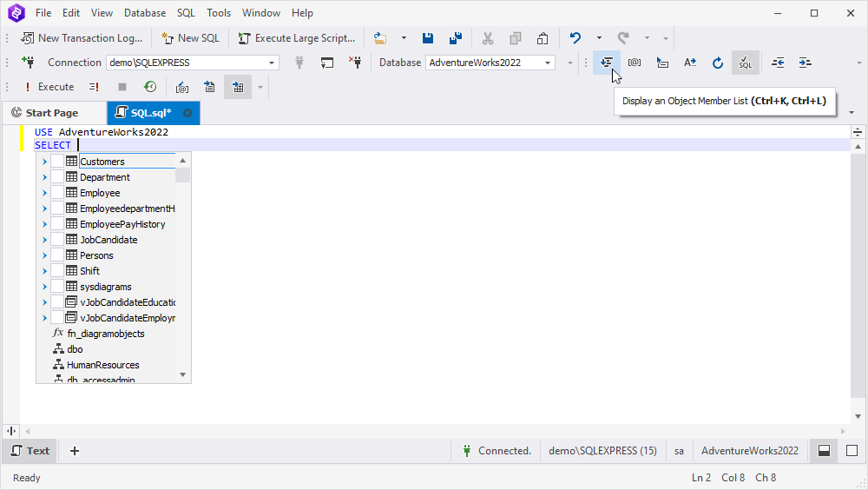Click the Save All icon
This screenshot has height=490, width=868.
[x=456, y=38]
